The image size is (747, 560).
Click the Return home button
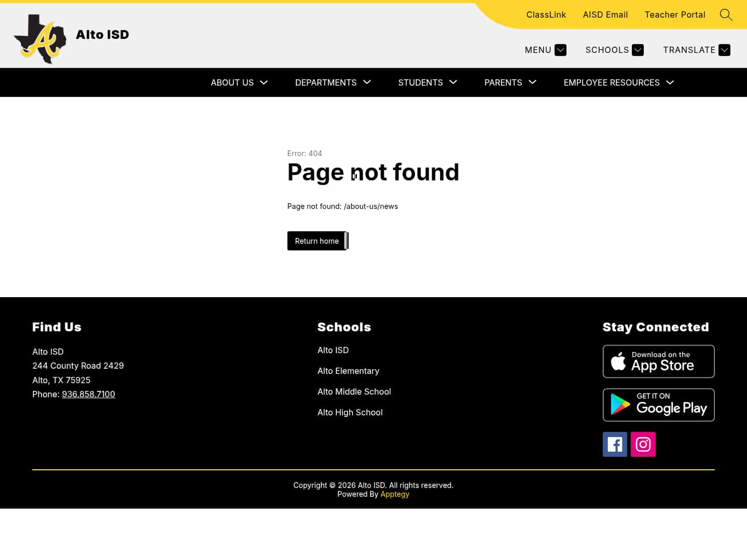coord(316,241)
